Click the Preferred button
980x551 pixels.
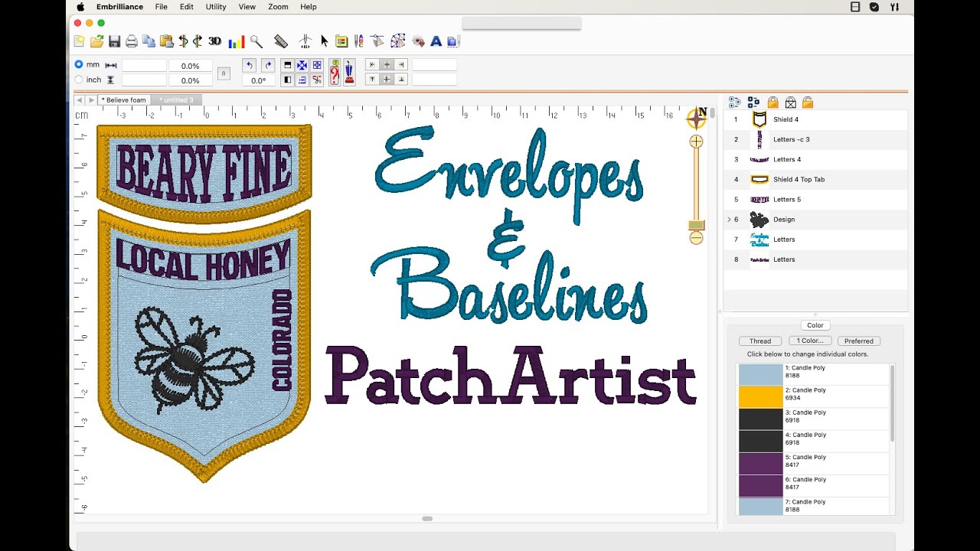(859, 341)
